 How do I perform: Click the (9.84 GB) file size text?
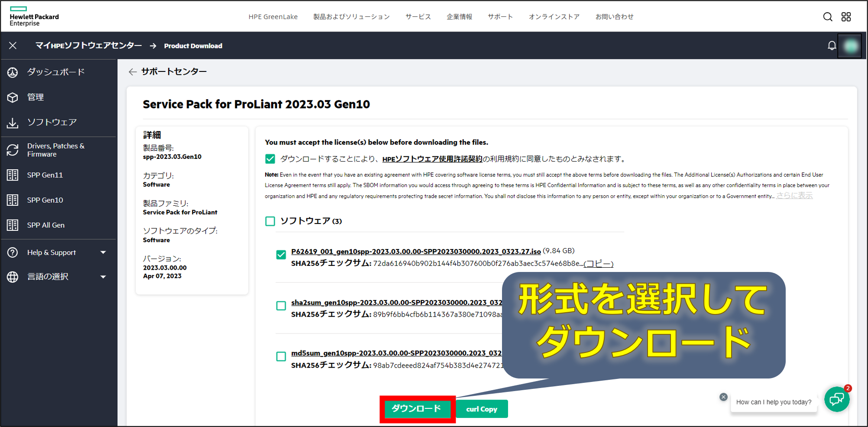[559, 251]
